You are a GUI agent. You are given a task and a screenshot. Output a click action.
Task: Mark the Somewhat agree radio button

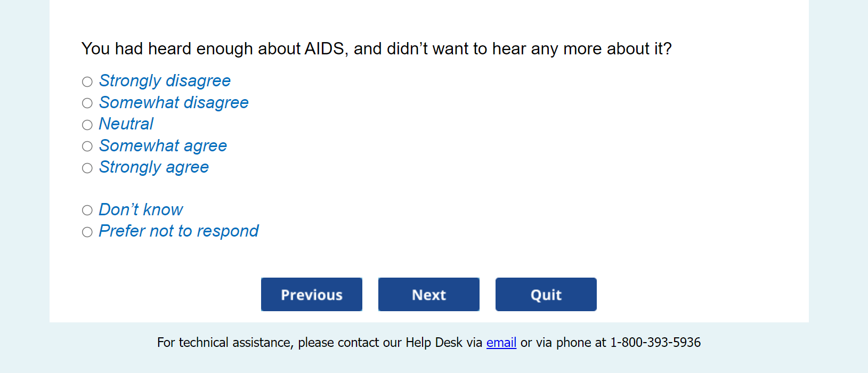pos(87,147)
